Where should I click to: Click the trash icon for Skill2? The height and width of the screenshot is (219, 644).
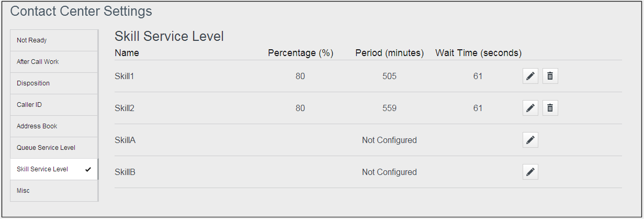click(x=550, y=108)
